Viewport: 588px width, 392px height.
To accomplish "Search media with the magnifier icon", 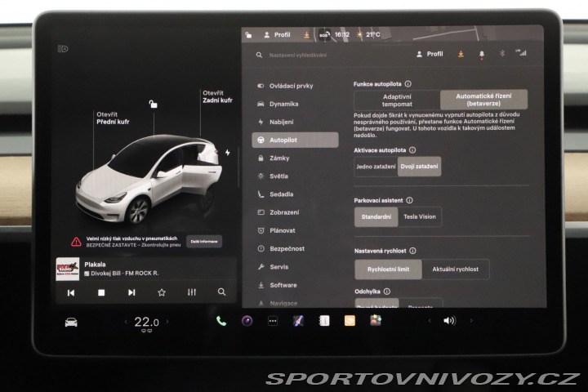I will (x=221, y=292).
